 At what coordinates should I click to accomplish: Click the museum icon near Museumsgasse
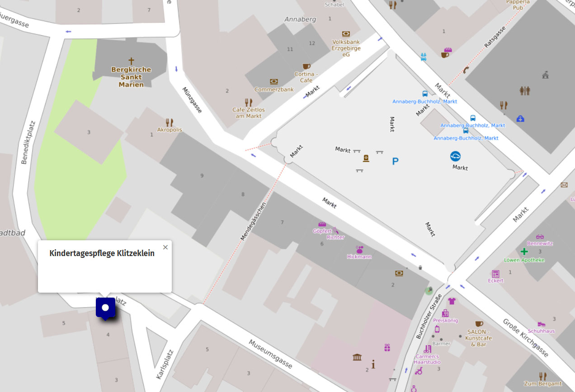[357, 357]
